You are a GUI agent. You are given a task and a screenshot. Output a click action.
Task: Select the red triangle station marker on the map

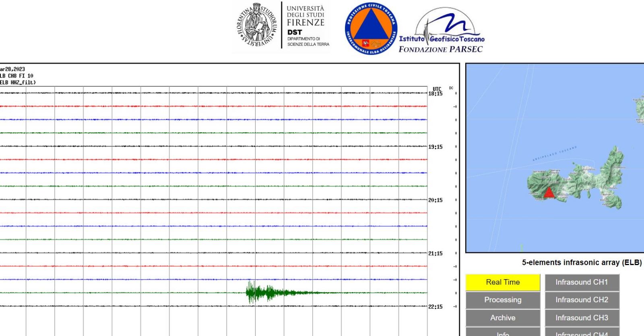pos(549,193)
